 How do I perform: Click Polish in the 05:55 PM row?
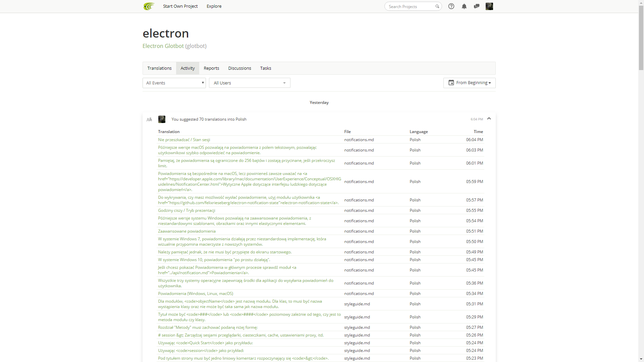415,210
